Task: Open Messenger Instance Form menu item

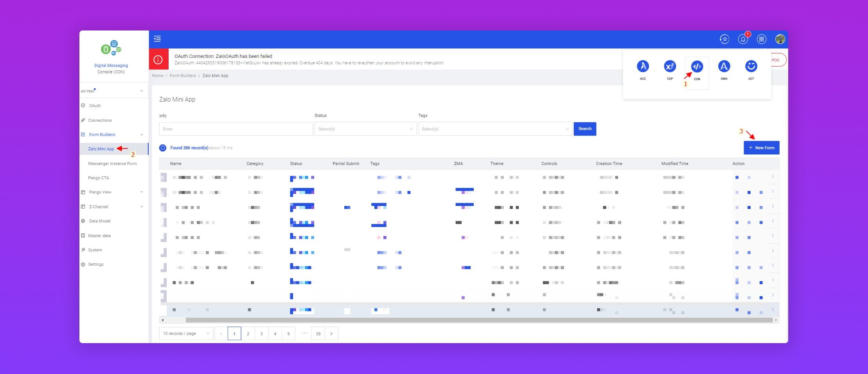Action: 112,164
